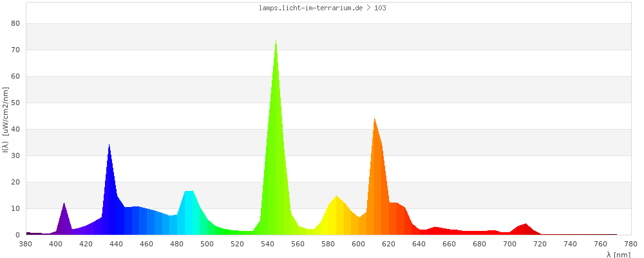Click the x-axis label λ [nm]

(618, 254)
